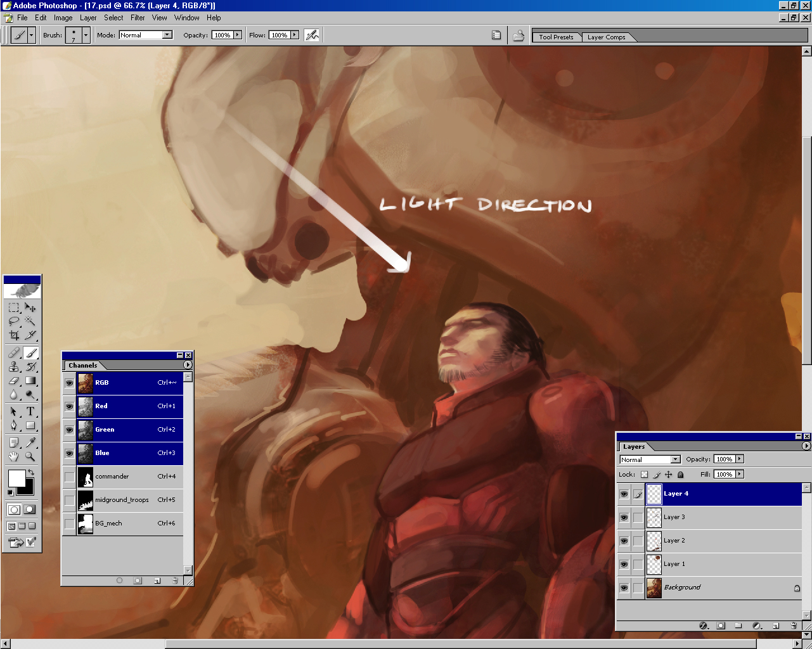
Task: Hide Layer 2 using its eye icon
Action: click(624, 541)
